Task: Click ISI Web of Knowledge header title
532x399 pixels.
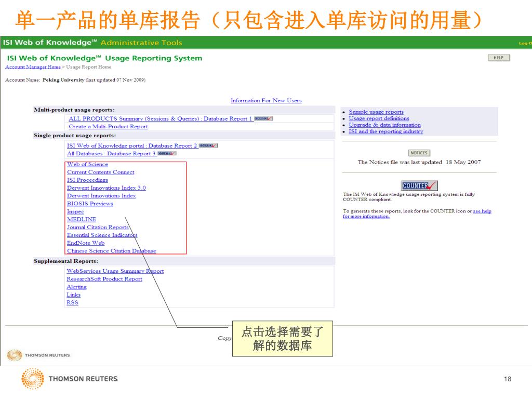Action: [x=49, y=43]
